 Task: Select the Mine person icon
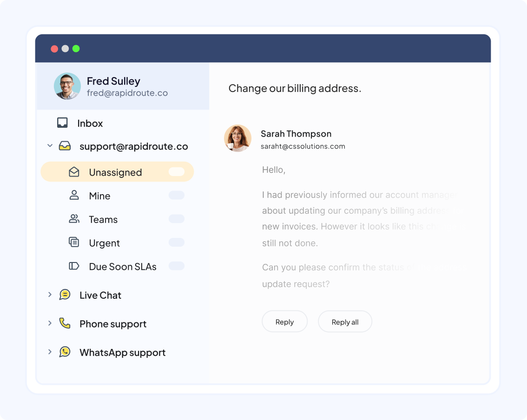[x=74, y=196]
